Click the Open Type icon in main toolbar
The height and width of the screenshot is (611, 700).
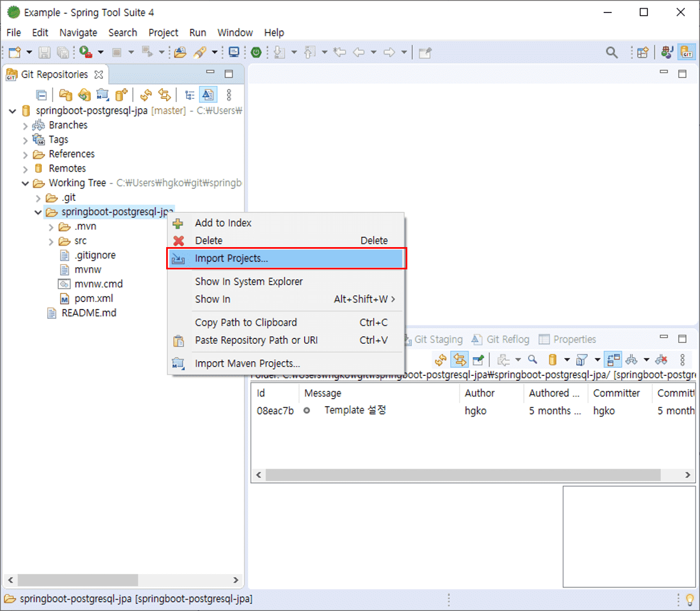(180, 52)
